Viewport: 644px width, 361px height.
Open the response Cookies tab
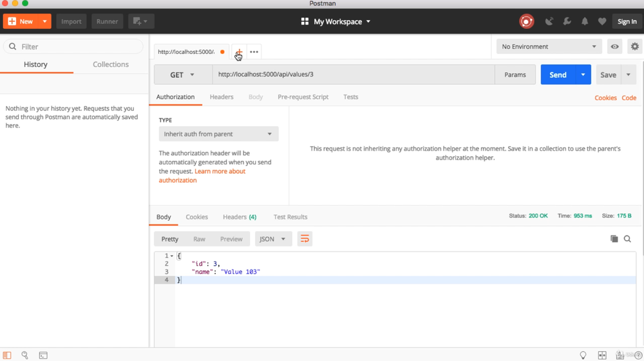(196, 217)
